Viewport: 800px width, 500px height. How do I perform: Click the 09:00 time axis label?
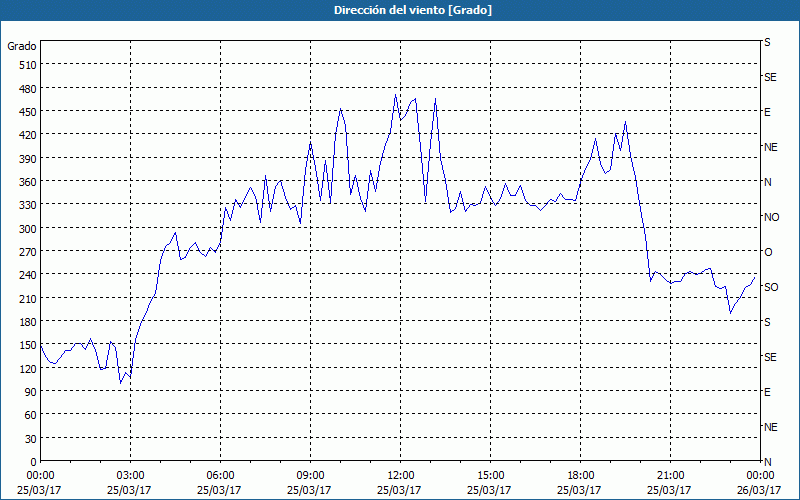tap(309, 476)
